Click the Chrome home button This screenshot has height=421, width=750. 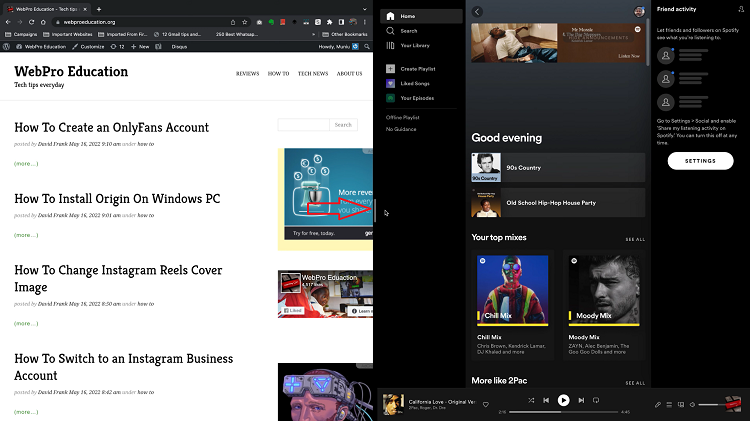(x=43, y=22)
